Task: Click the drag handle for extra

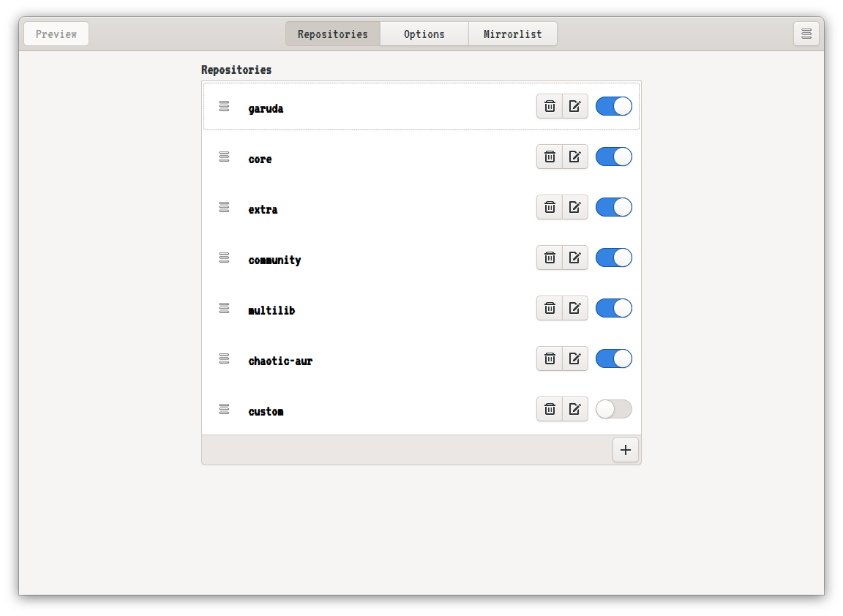Action: click(x=224, y=207)
